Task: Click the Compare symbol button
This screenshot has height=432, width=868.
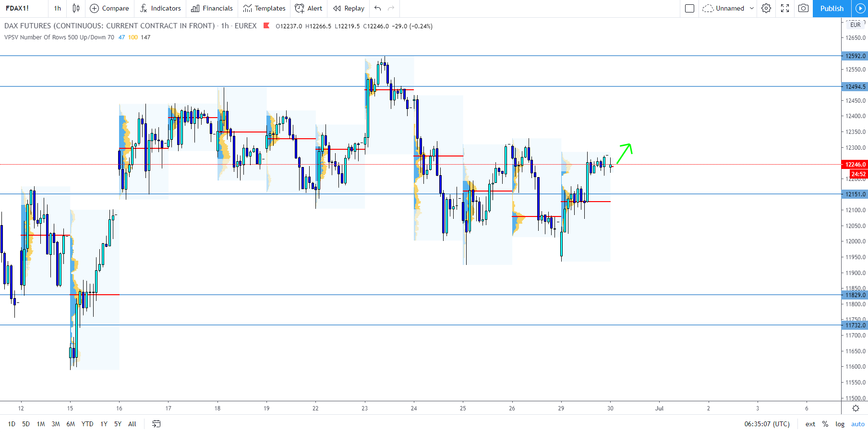Action: [109, 8]
